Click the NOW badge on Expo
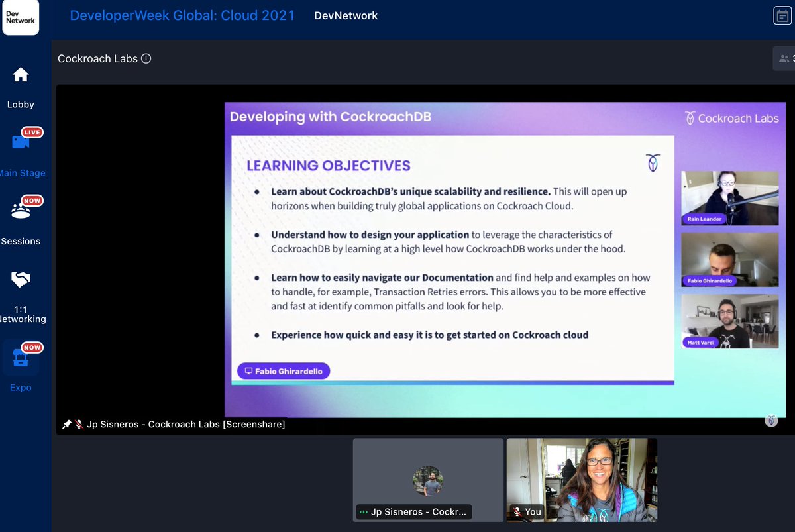 32,347
